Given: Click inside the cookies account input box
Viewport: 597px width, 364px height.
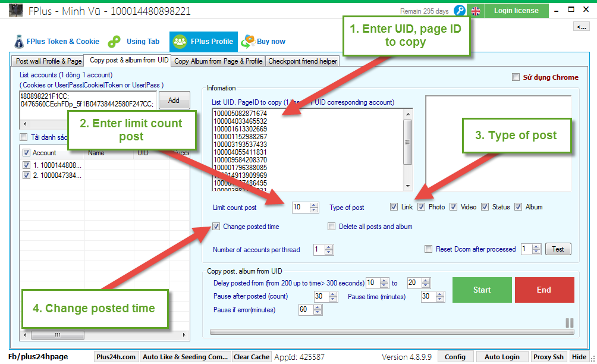Looking at the screenshot, I should point(88,105).
